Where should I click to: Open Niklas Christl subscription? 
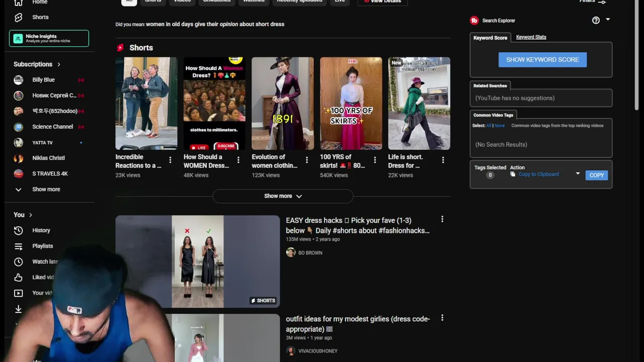click(49, 158)
